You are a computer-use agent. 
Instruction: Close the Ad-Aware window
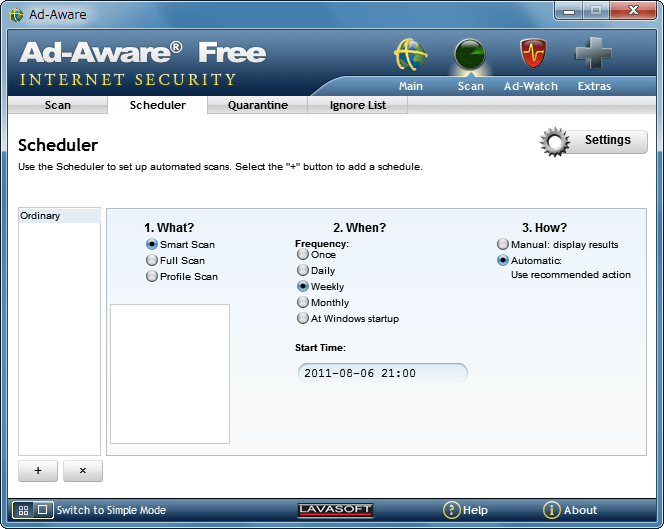click(x=633, y=11)
